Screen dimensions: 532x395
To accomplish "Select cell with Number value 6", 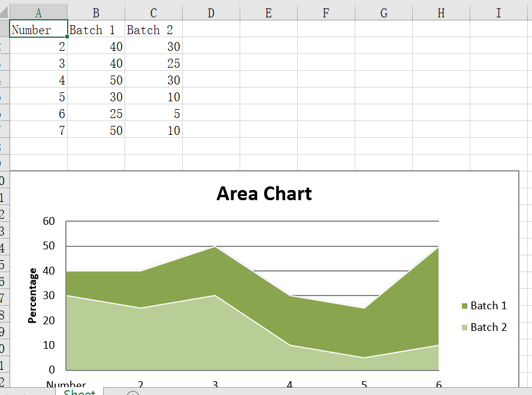I will pos(39,113).
